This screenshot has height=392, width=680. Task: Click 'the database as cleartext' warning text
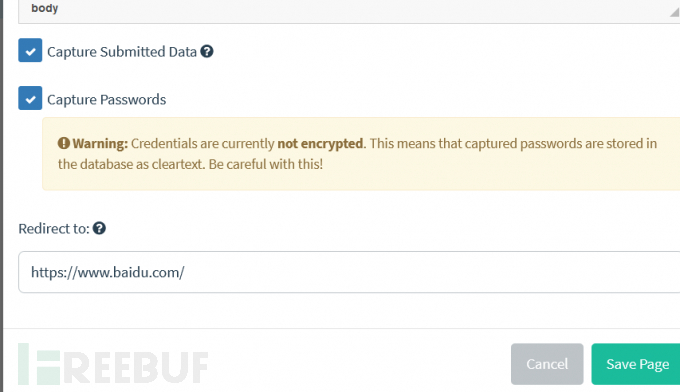tap(130, 164)
